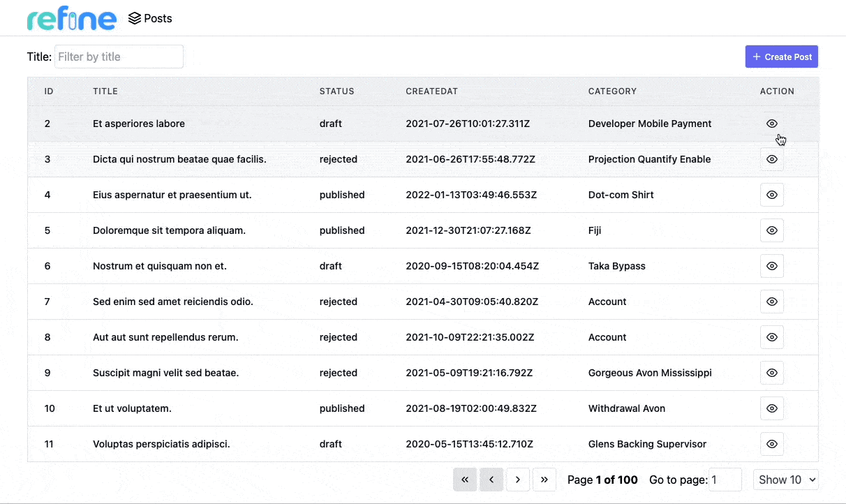Click the Title column header
The height and width of the screenshot is (504, 846).
tap(105, 91)
